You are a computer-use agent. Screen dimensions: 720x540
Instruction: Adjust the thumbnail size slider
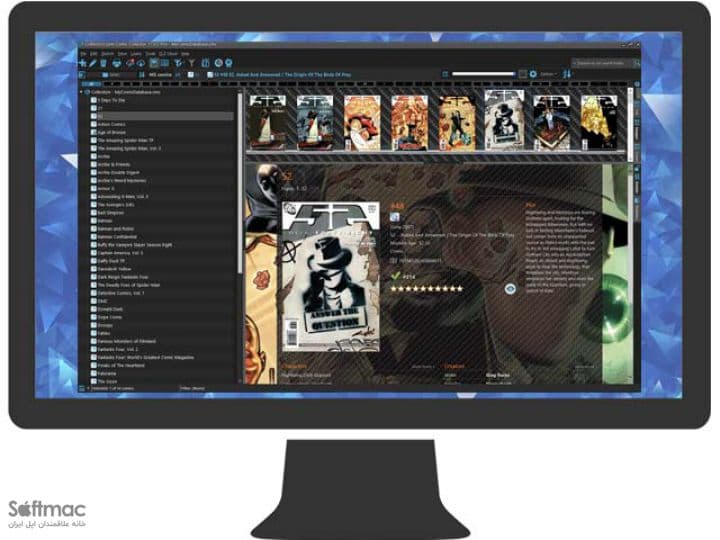(483, 74)
